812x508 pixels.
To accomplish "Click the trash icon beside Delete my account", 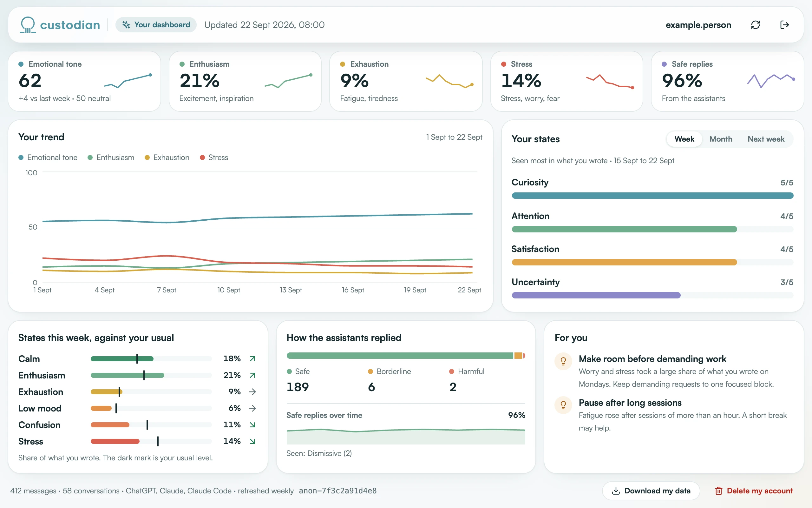I will coord(718,491).
